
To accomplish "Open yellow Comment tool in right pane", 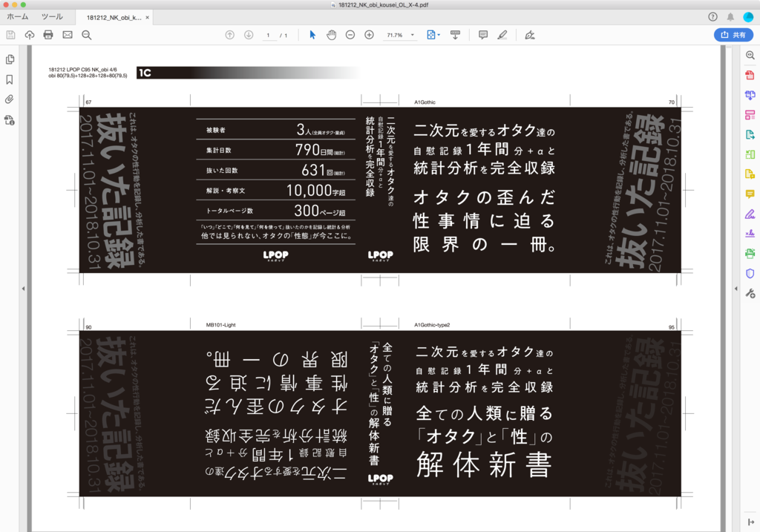I will [x=750, y=194].
